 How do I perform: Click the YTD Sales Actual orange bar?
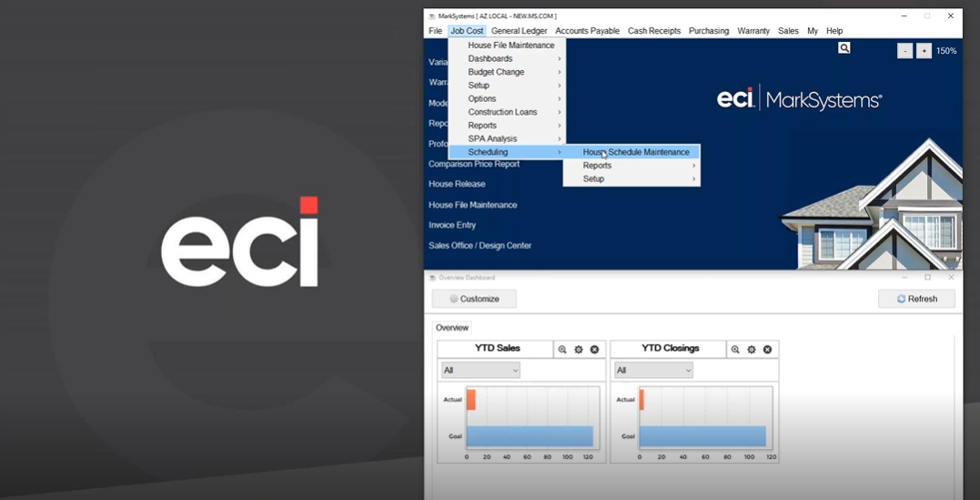pos(470,400)
